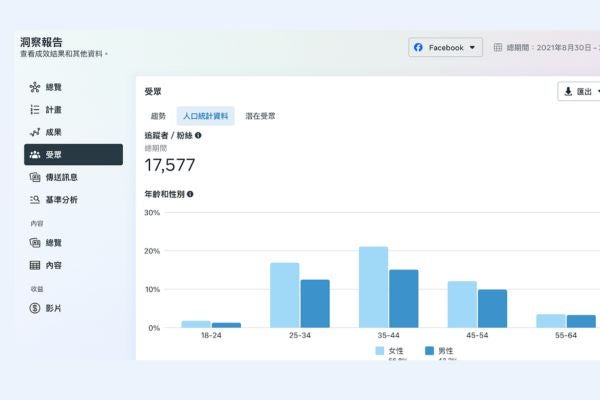
Task: Select the 人口統計資料 tab
Action: coord(205,116)
